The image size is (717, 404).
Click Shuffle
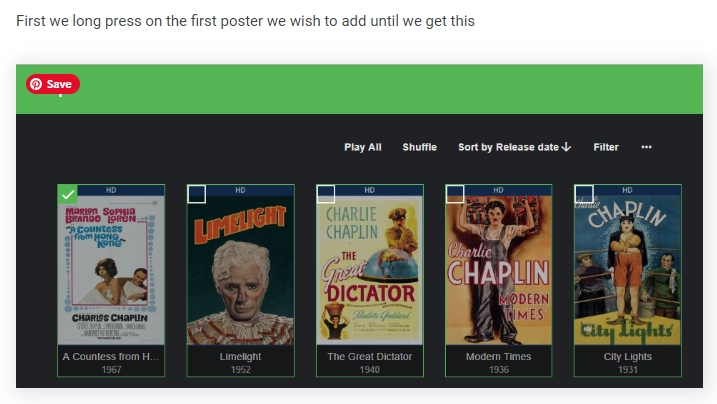coord(419,147)
